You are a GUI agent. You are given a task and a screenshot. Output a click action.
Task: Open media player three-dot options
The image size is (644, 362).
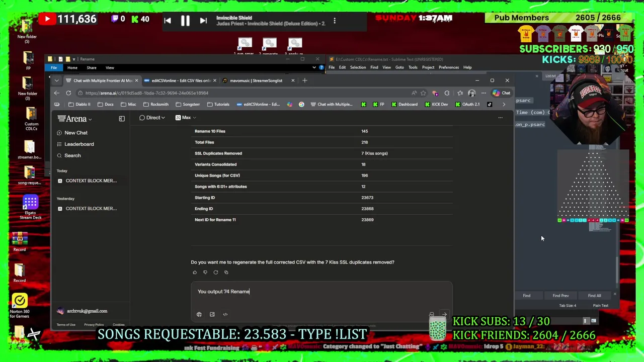(x=335, y=21)
